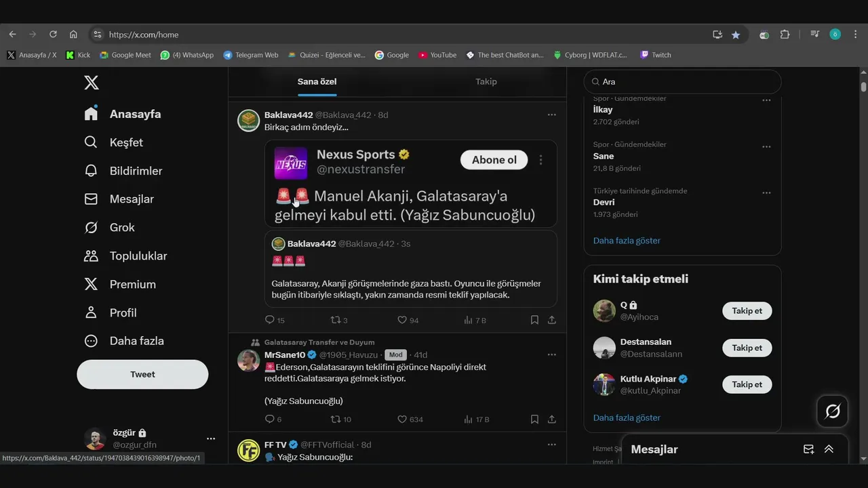Retweet the Baklava442 post

(339, 320)
